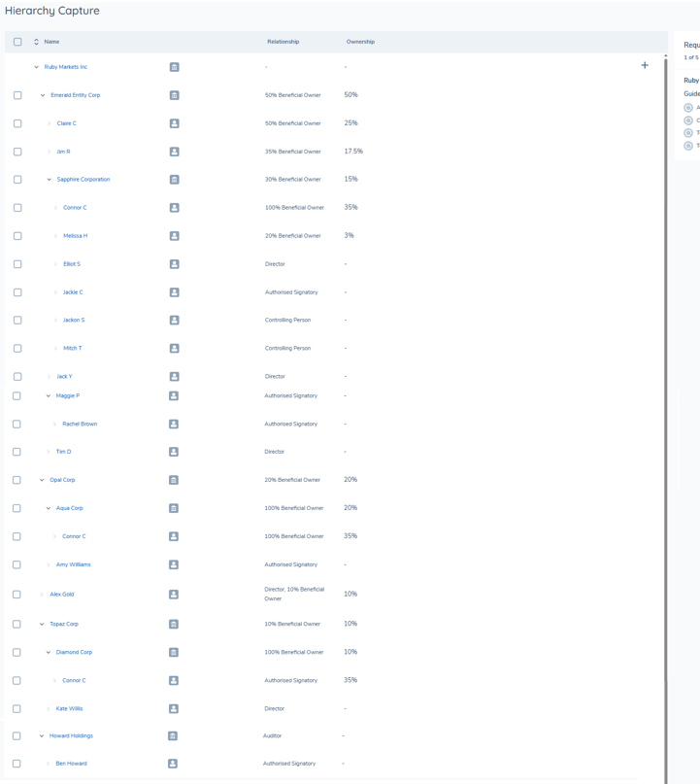Click the person icon beside Rachel Brown
This screenshot has height=784, width=700.
coord(174,424)
